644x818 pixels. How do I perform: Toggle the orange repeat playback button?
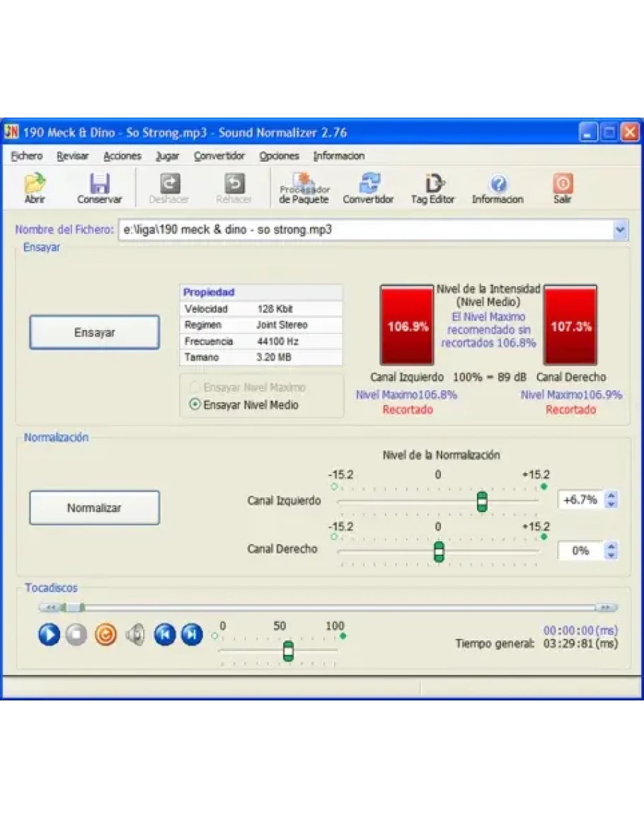click(105, 635)
